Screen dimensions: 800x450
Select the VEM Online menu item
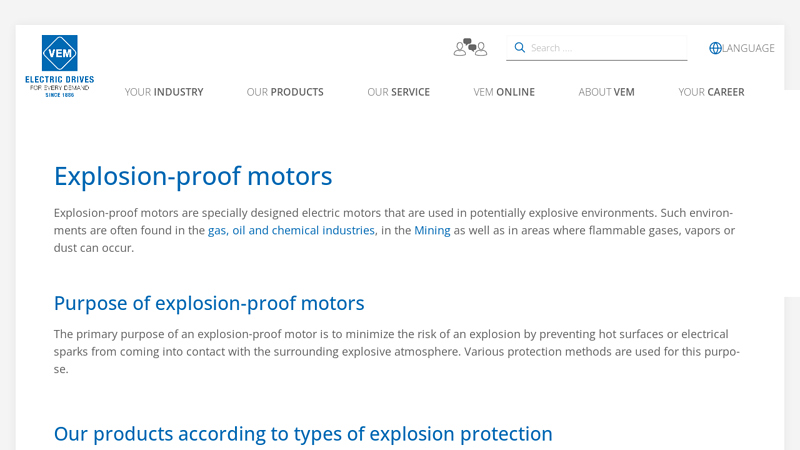(504, 92)
